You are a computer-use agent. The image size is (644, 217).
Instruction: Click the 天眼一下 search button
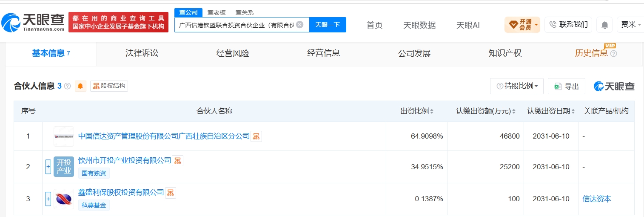coord(328,25)
